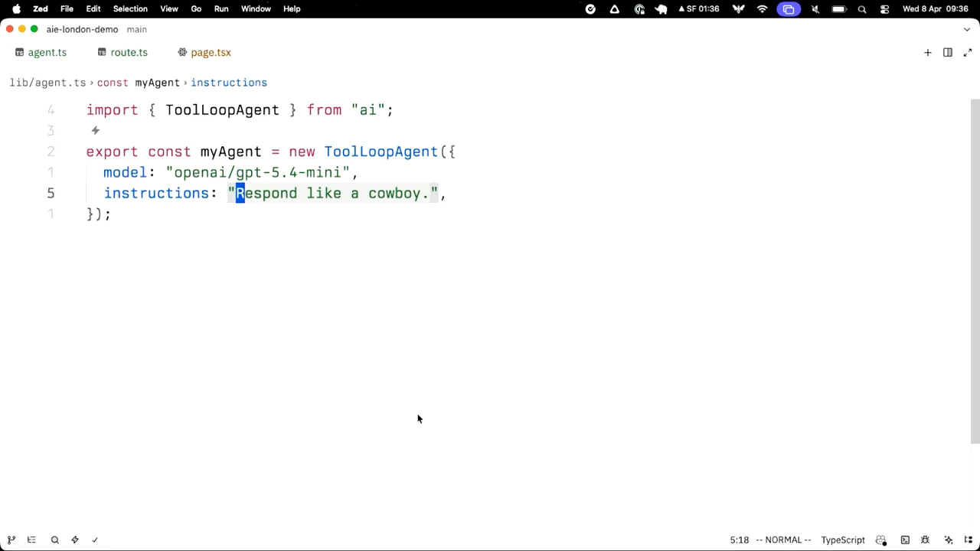980x551 pixels.
Task: Click the triangle menu bar icon
Action: pyautogui.click(x=615, y=9)
